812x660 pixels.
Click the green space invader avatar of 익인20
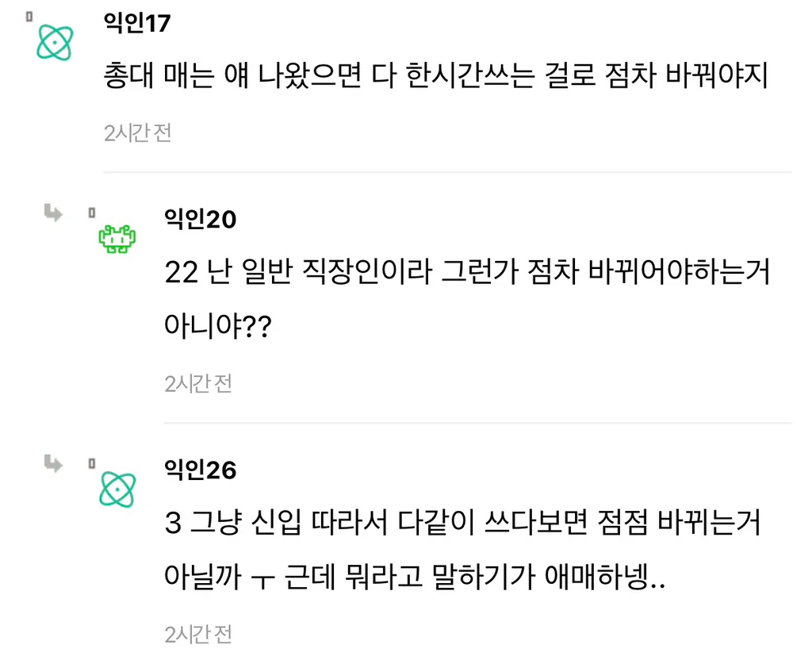[x=117, y=239]
